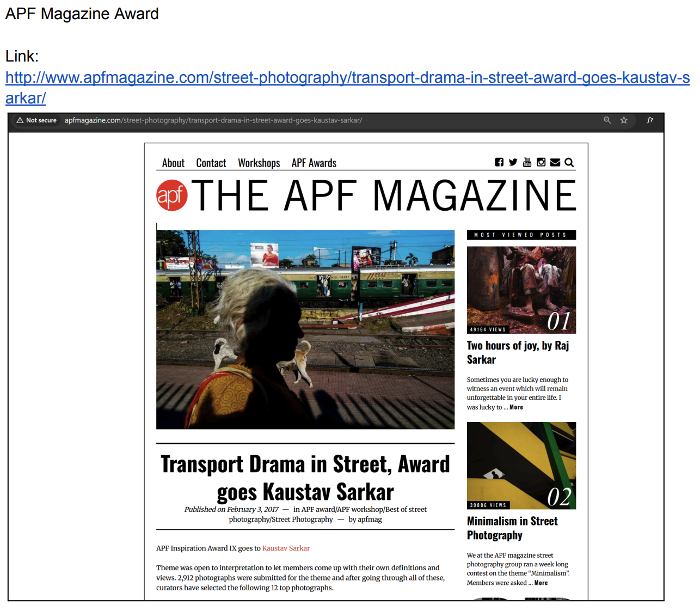Click THE APF MAGAZINE site title
This screenshot has width=700, height=611.
pos(384,195)
